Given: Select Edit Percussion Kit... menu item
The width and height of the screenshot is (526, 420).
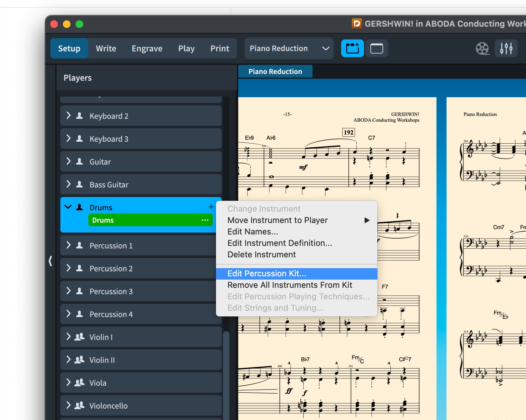Looking at the screenshot, I should [x=297, y=274].
